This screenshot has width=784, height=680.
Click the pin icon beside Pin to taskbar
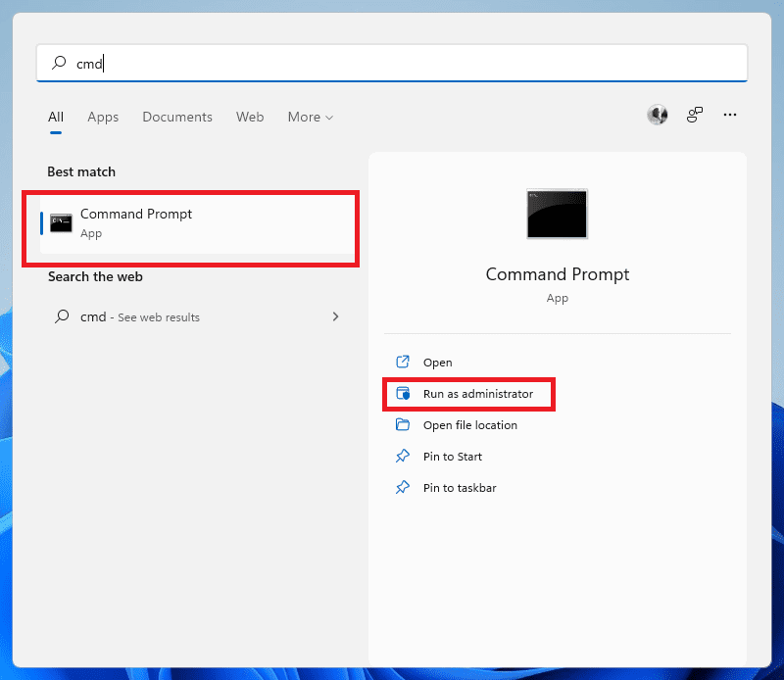pyautogui.click(x=403, y=488)
